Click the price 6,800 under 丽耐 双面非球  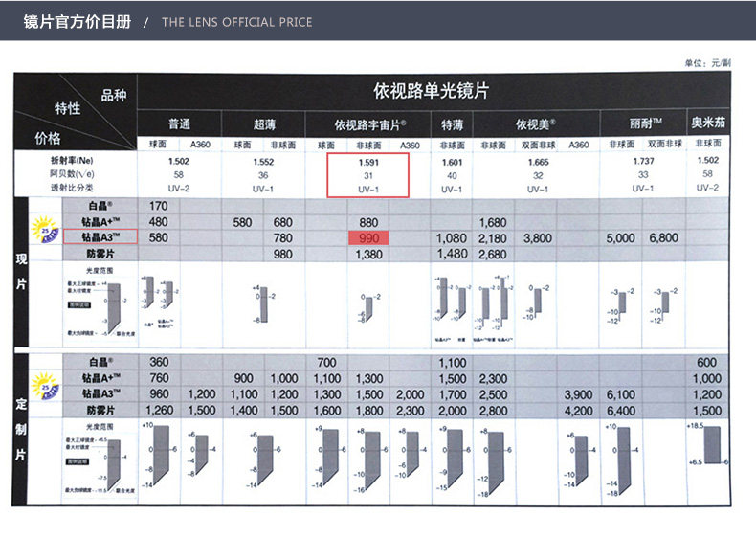click(664, 237)
